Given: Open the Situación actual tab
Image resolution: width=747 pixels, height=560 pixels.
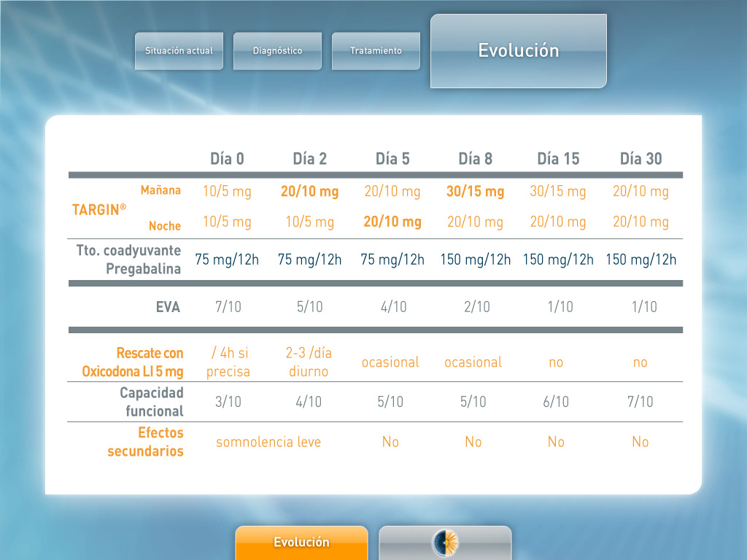Looking at the screenshot, I should [179, 51].
